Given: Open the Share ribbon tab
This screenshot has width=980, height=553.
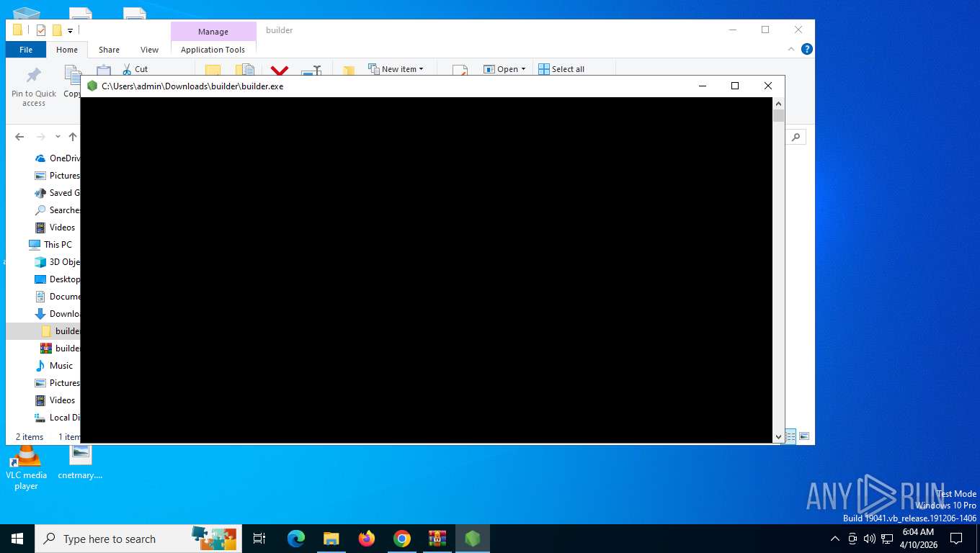Looking at the screenshot, I should [109, 50].
